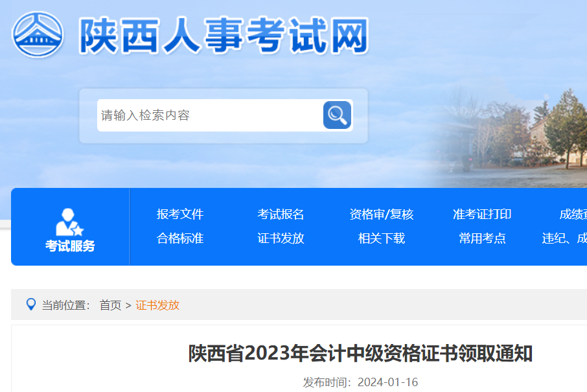This screenshot has height=392, width=587.
Task: Click the 考试服务 person-with-star icon
Action: pyautogui.click(x=69, y=222)
